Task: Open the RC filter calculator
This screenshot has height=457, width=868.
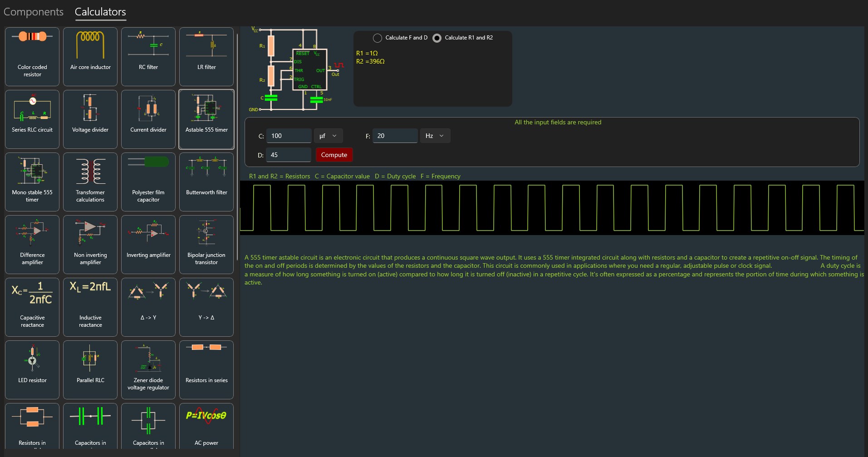Action: point(148,57)
